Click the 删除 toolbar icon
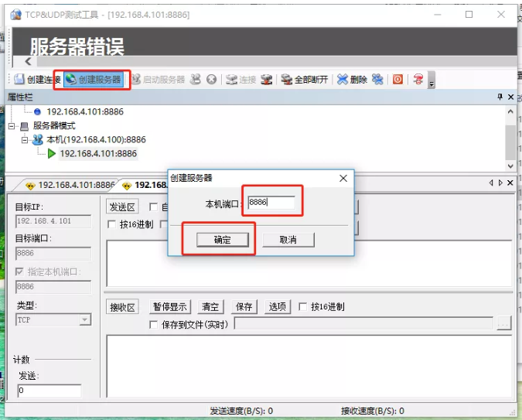Image resolution: width=522 pixels, height=420 pixels. click(352, 80)
